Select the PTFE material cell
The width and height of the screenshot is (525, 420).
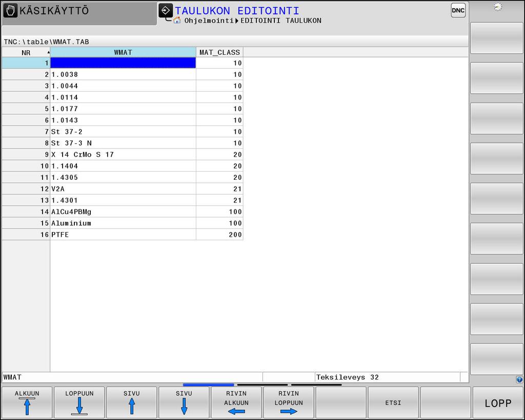click(x=123, y=235)
